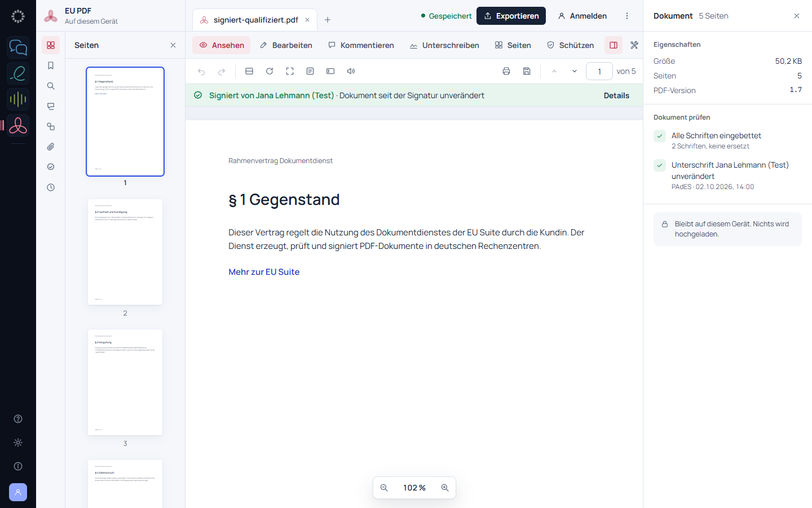Open the chat app in the dark sidebar
The width and height of the screenshot is (812, 508).
point(18,47)
